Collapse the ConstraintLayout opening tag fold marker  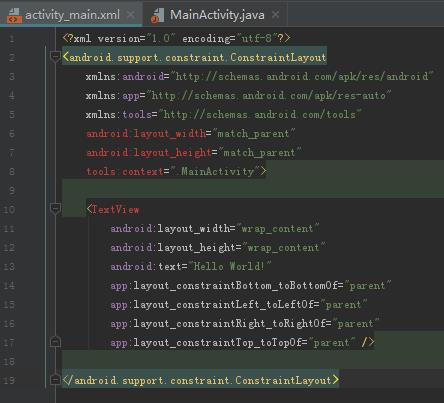55,56
